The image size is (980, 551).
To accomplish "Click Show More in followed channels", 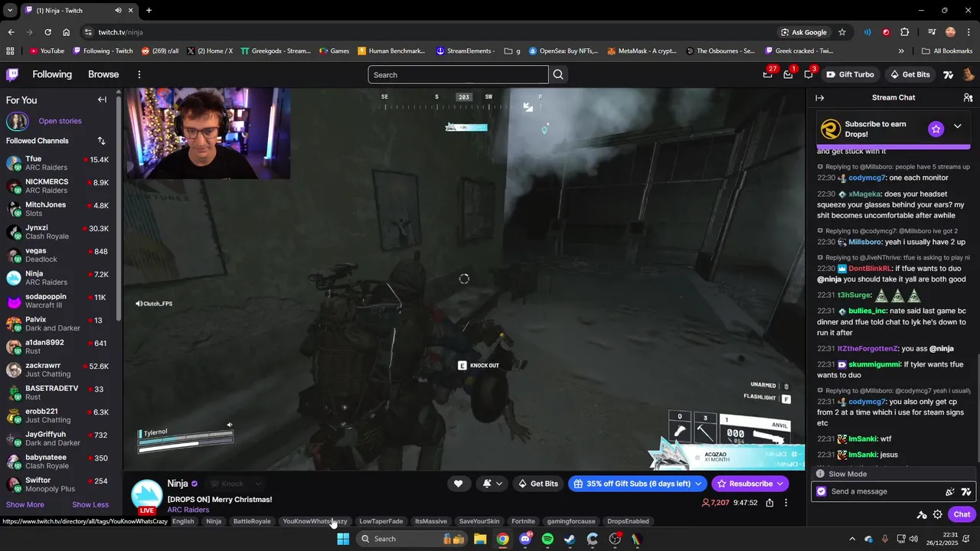I will pyautogui.click(x=25, y=504).
